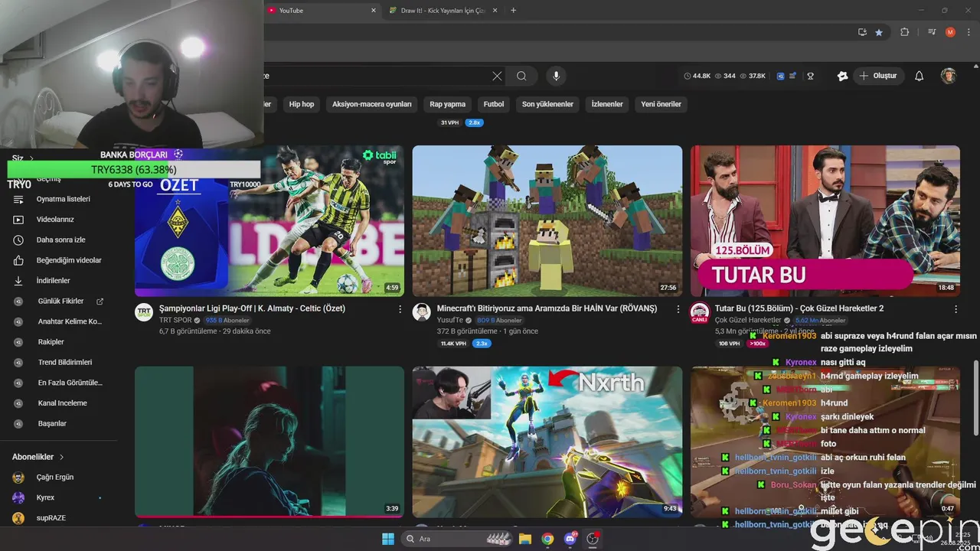Start voice search with the microphone icon
The width and height of the screenshot is (980, 551).
[x=557, y=76]
